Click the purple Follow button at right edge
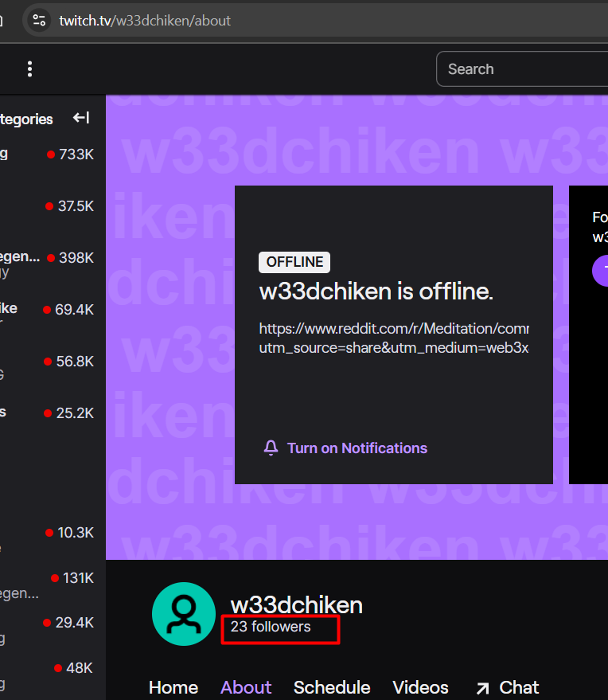This screenshot has width=608, height=700. pos(600,271)
